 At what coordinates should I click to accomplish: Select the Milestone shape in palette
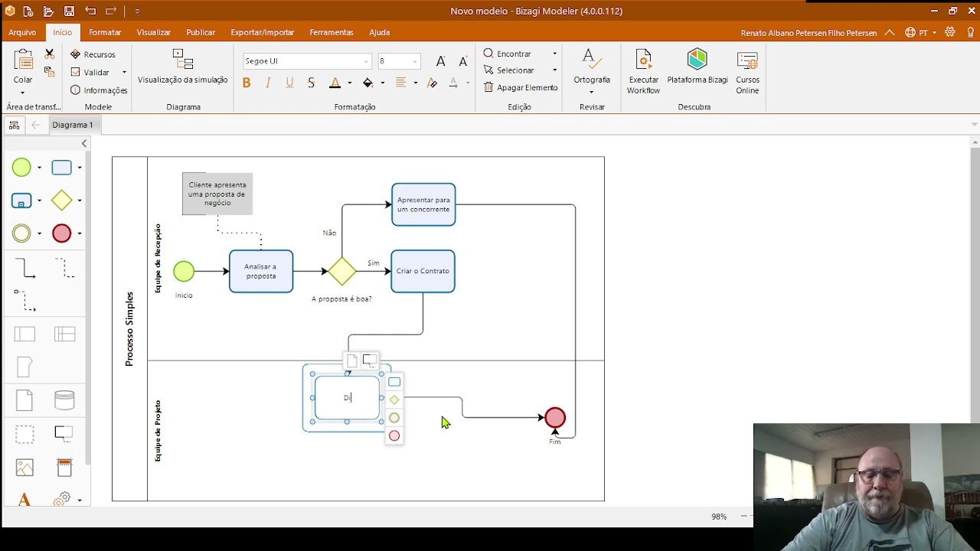(x=24, y=367)
